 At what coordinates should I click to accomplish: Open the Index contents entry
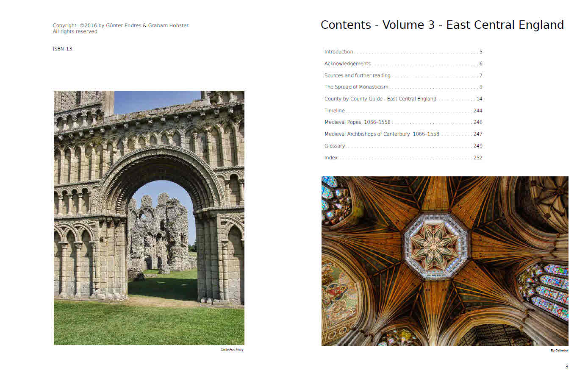tap(331, 158)
